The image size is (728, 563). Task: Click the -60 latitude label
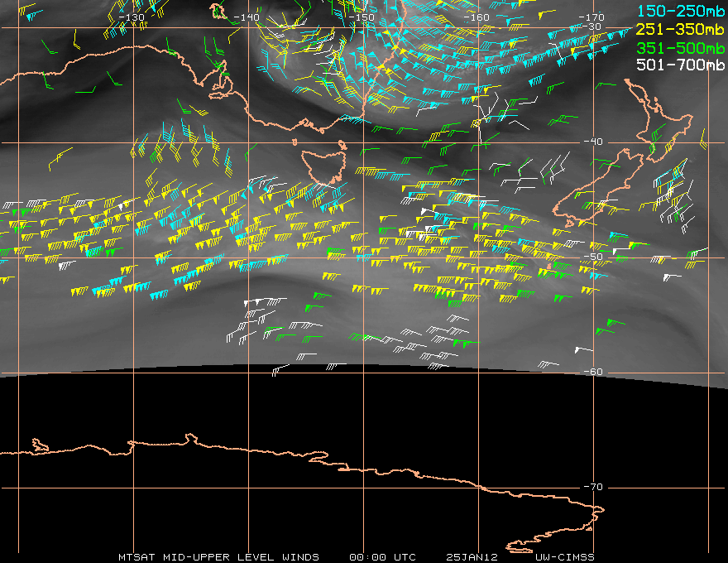(x=592, y=372)
